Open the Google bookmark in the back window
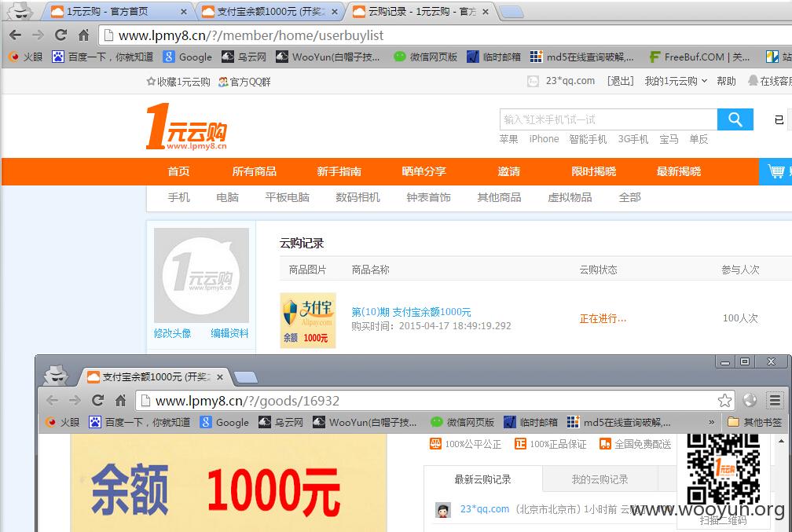Viewport: 792px width, 532px height. coord(187,57)
